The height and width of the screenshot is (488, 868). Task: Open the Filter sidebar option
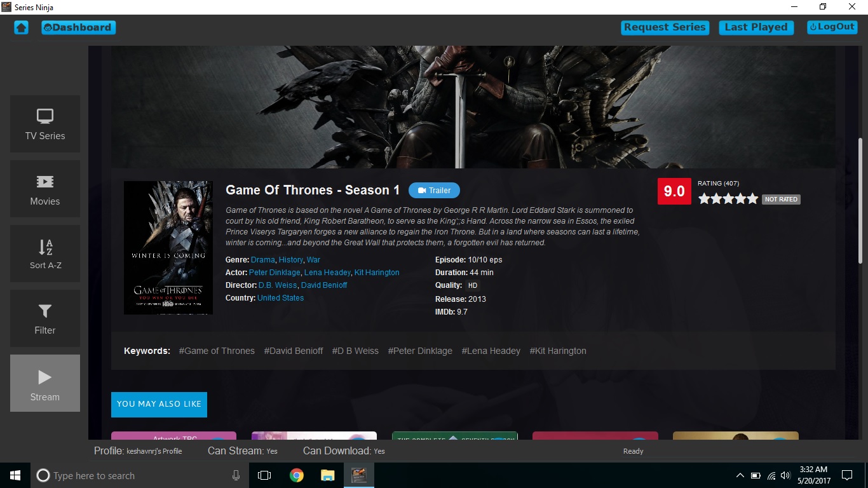click(45, 318)
